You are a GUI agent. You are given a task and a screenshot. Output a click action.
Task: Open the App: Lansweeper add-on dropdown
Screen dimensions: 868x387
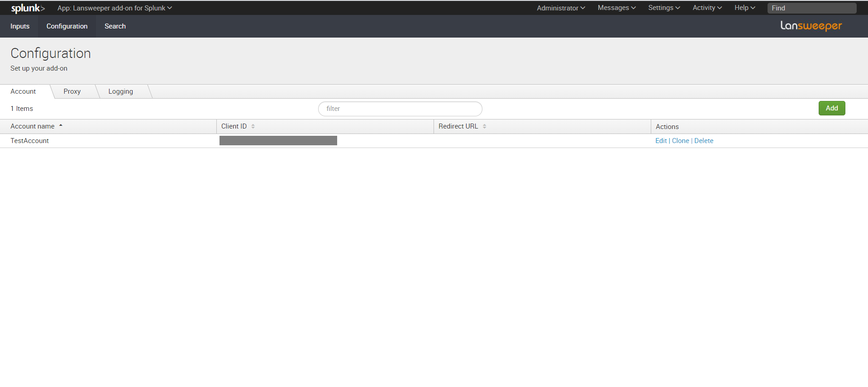[114, 8]
